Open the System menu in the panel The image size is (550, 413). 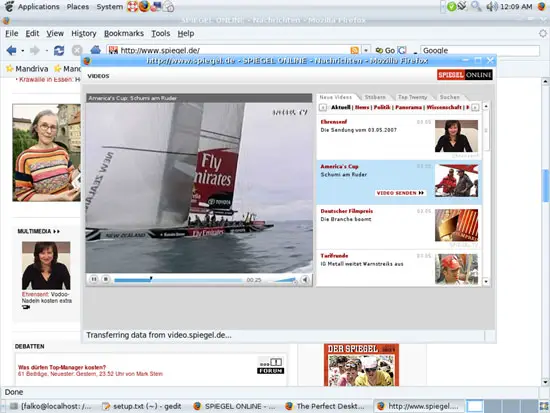point(110,7)
